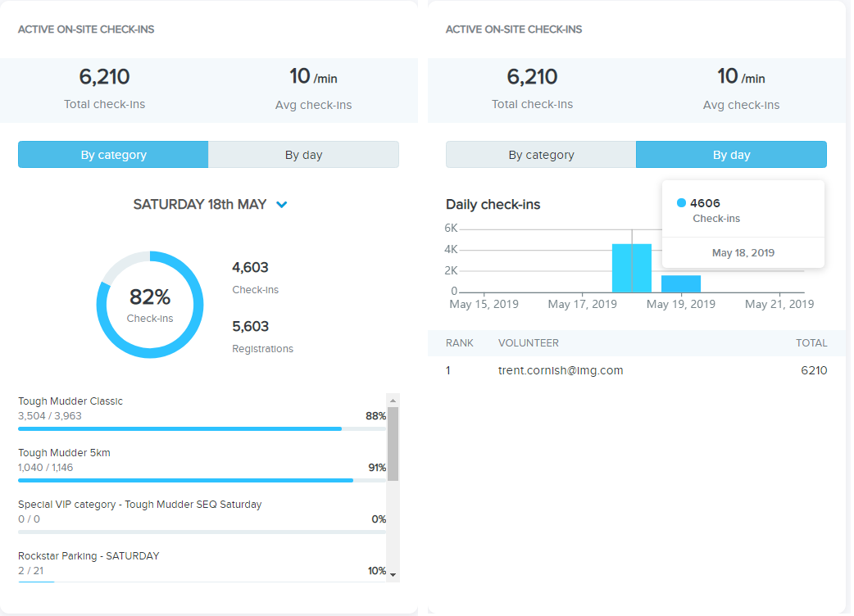
Task: Click 6,210 Total check-ins in left panel
Action: point(105,88)
